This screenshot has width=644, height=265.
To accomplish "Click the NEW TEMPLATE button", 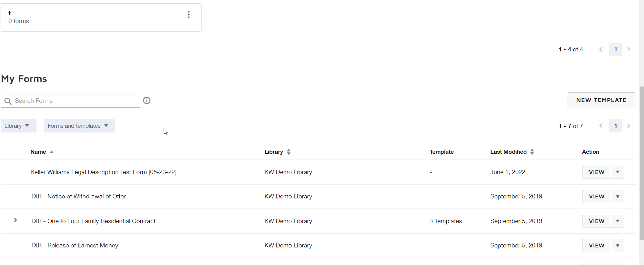I will [601, 100].
